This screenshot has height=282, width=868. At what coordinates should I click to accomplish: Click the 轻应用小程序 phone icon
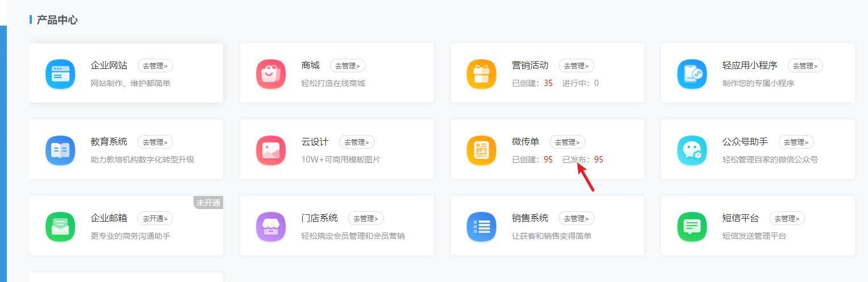tap(692, 74)
